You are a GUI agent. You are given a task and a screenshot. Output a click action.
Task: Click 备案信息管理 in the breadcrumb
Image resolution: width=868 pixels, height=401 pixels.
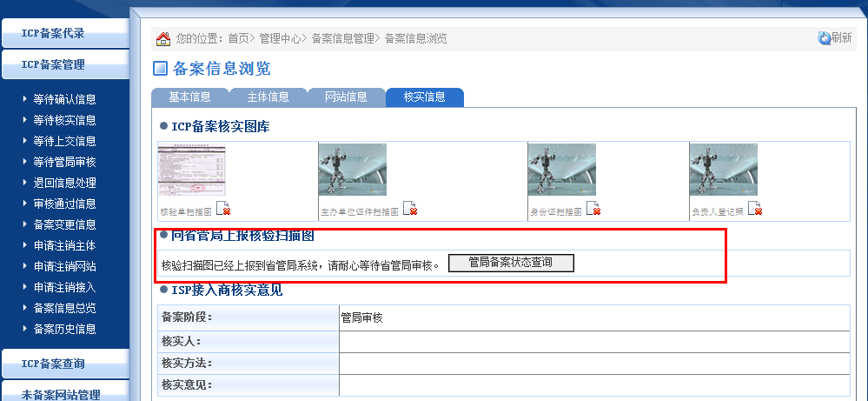click(x=342, y=39)
